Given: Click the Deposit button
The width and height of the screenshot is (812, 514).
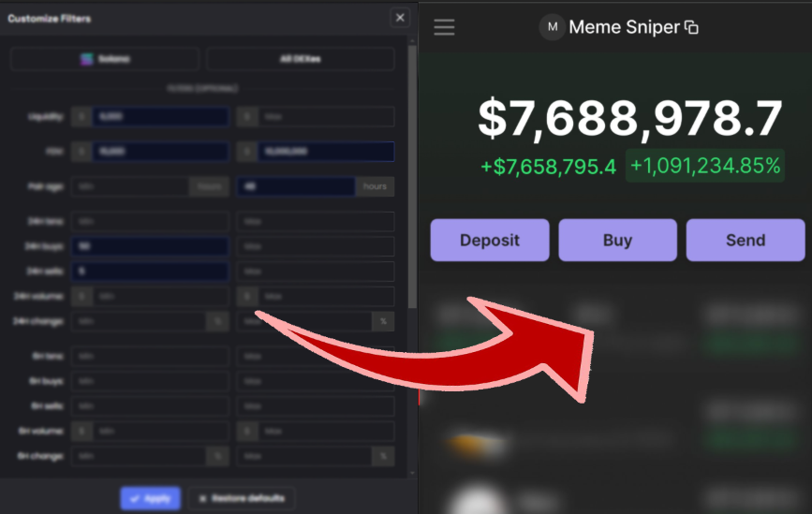Looking at the screenshot, I should click(490, 241).
